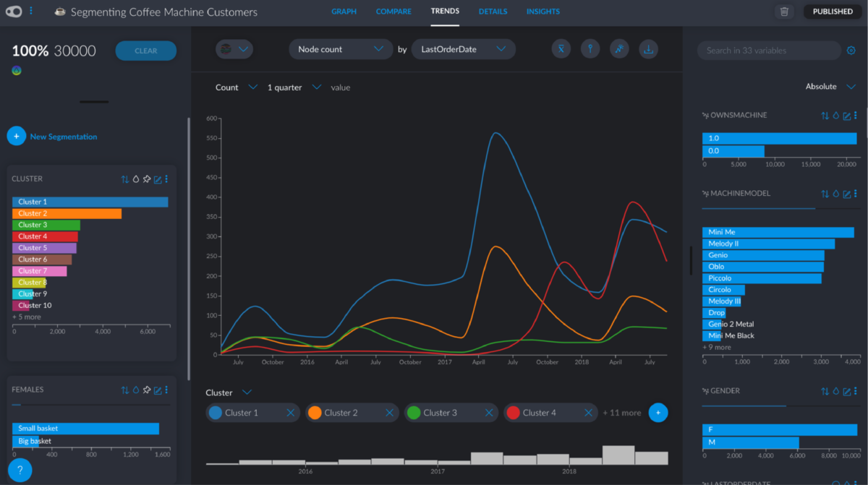The image size is (868, 485).
Task: Sort values in the OWNSMACHINE panel
Action: pyautogui.click(x=827, y=115)
